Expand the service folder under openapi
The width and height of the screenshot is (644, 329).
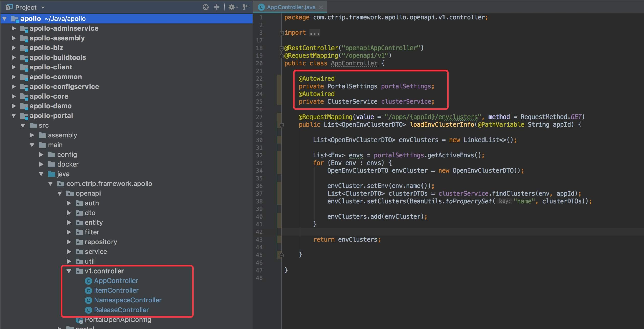click(69, 252)
